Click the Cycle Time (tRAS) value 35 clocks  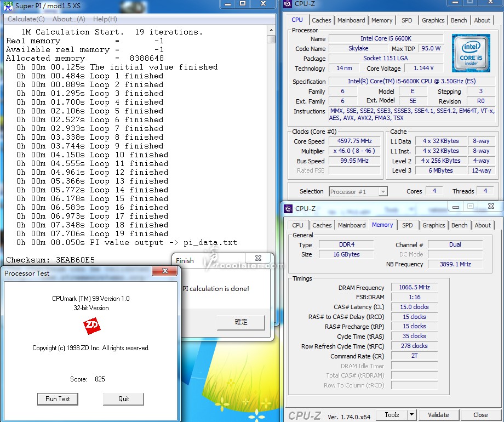point(414,336)
